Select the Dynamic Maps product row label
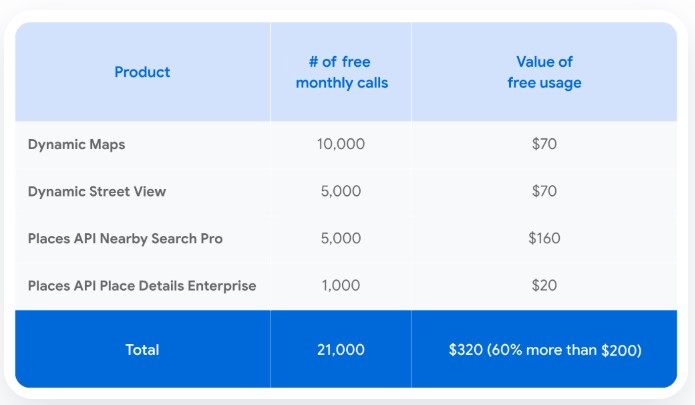 pos(76,144)
